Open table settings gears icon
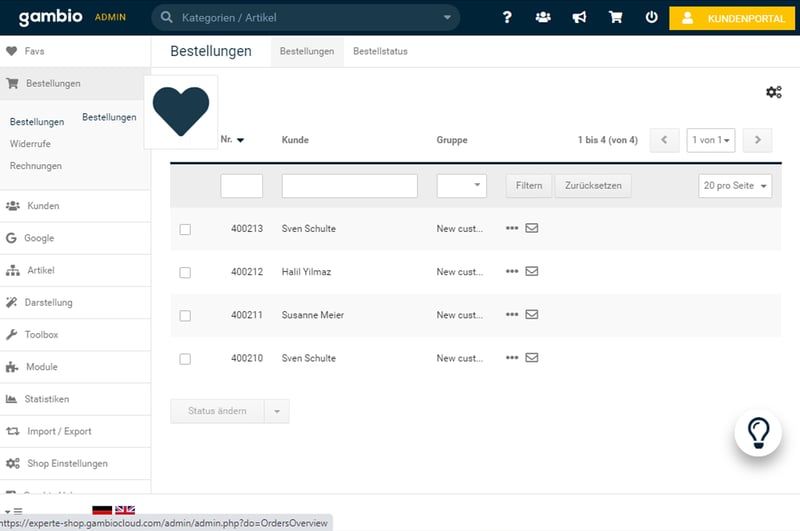800x531 pixels. point(773,92)
